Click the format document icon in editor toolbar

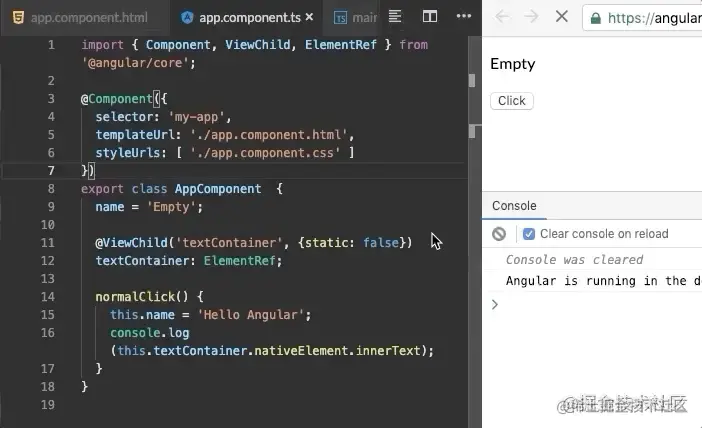[395, 17]
